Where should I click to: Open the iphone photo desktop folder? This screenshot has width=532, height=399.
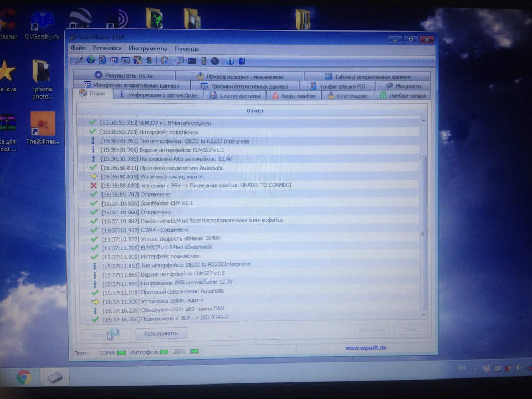pyautogui.click(x=43, y=80)
